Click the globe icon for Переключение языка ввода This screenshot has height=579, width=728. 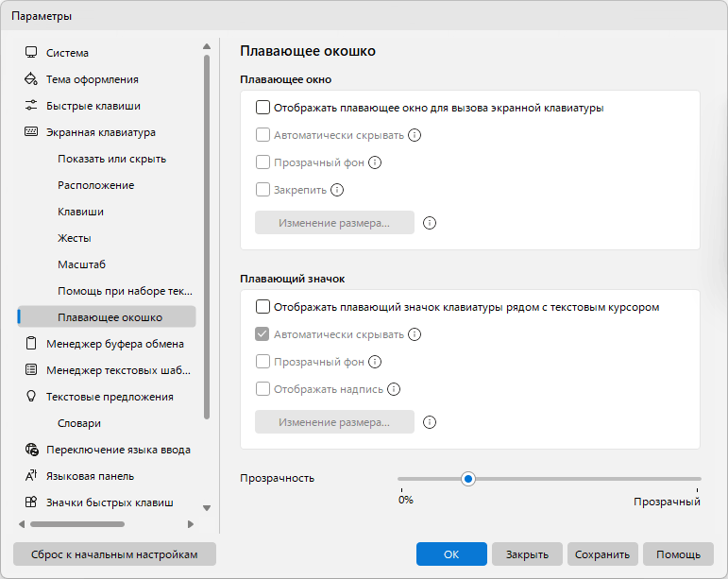[31, 450]
